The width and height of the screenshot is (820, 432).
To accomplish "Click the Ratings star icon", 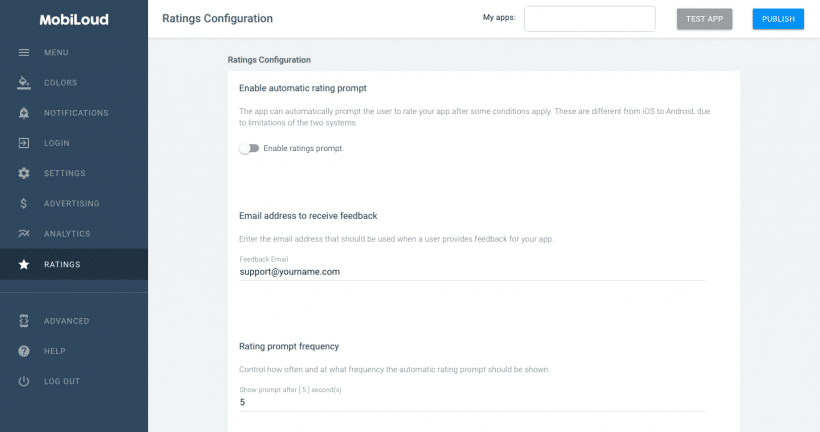I will (x=24, y=264).
